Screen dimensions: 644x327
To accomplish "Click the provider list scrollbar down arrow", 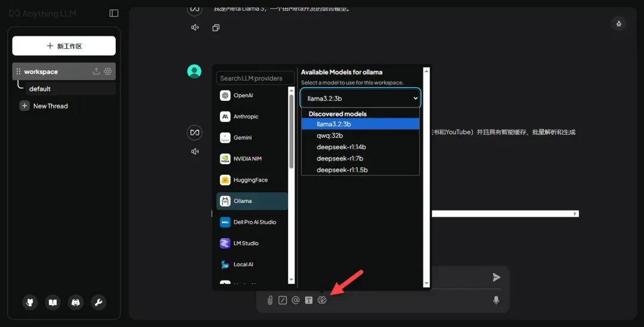I will [x=292, y=280].
